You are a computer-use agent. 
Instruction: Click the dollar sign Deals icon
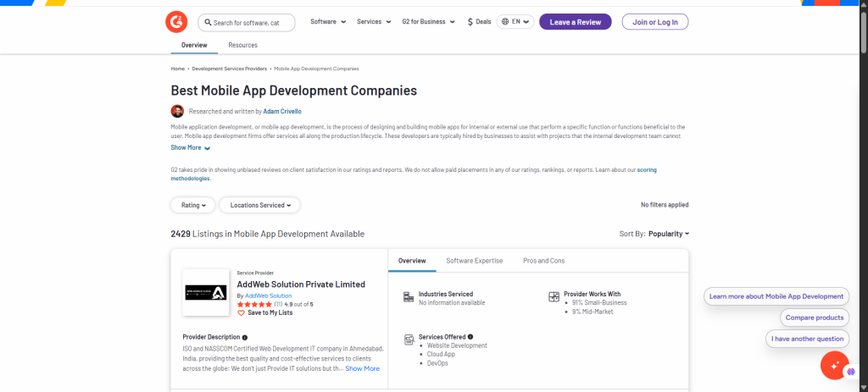pos(470,22)
